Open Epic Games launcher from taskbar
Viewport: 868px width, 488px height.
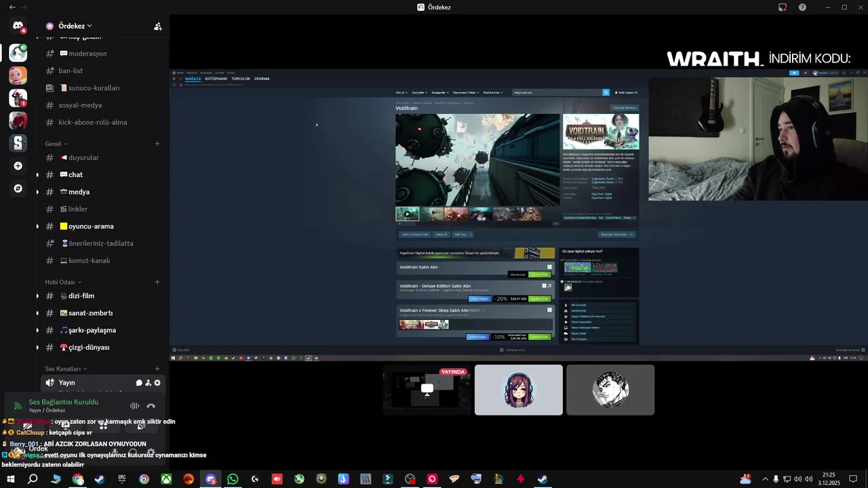tap(122, 479)
